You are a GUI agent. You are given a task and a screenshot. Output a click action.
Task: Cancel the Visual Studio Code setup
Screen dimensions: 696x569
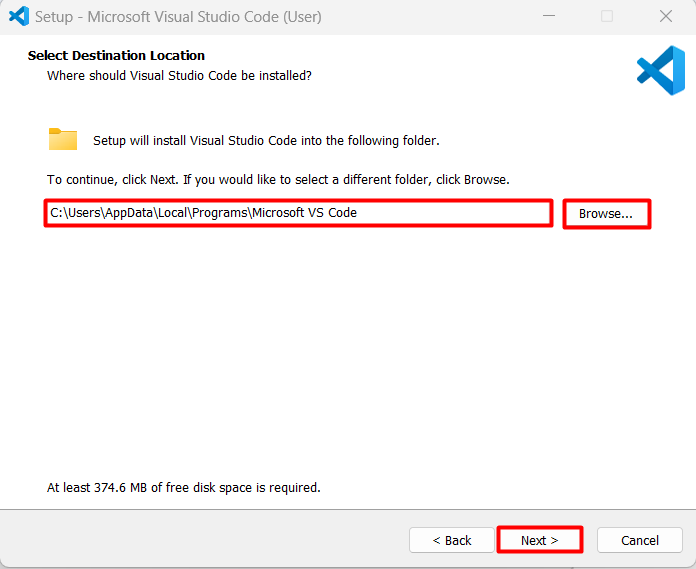pos(640,540)
